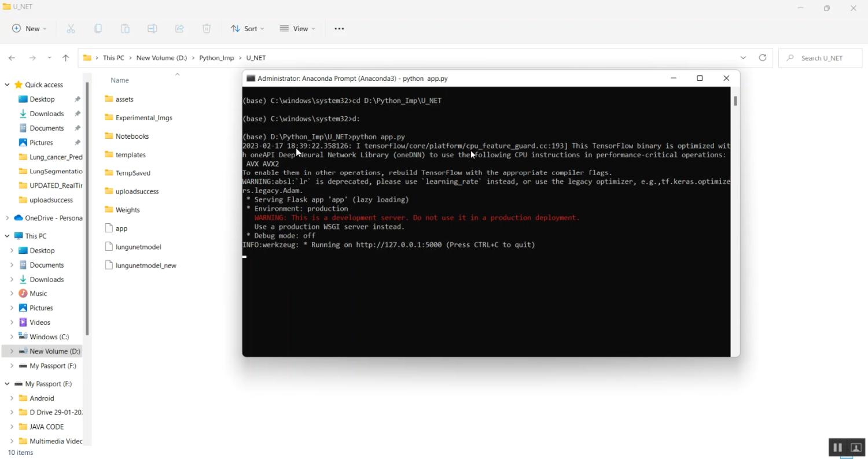
Task: Go forward with the Forward arrow
Action: coord(32,58)
